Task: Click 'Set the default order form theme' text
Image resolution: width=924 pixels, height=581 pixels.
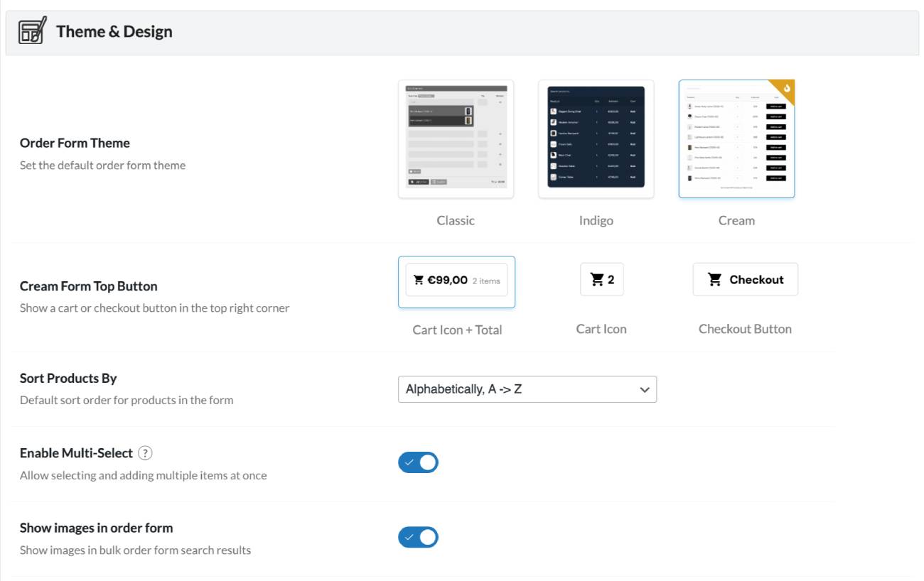Action: pyautogui.click(x=102, y=165)
